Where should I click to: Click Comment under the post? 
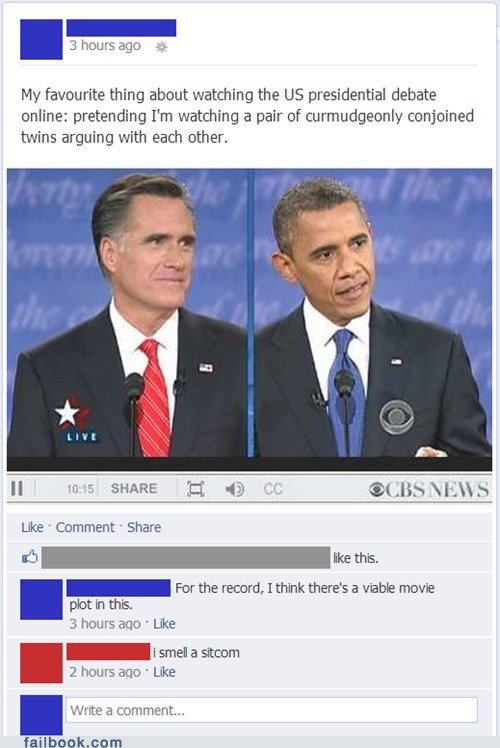pos(85,527)
